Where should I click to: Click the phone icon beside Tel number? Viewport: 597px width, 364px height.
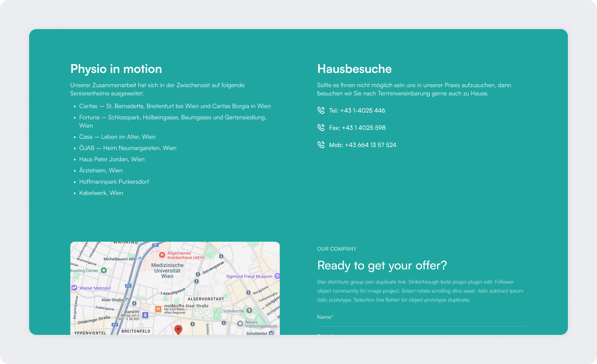point(321,111)
